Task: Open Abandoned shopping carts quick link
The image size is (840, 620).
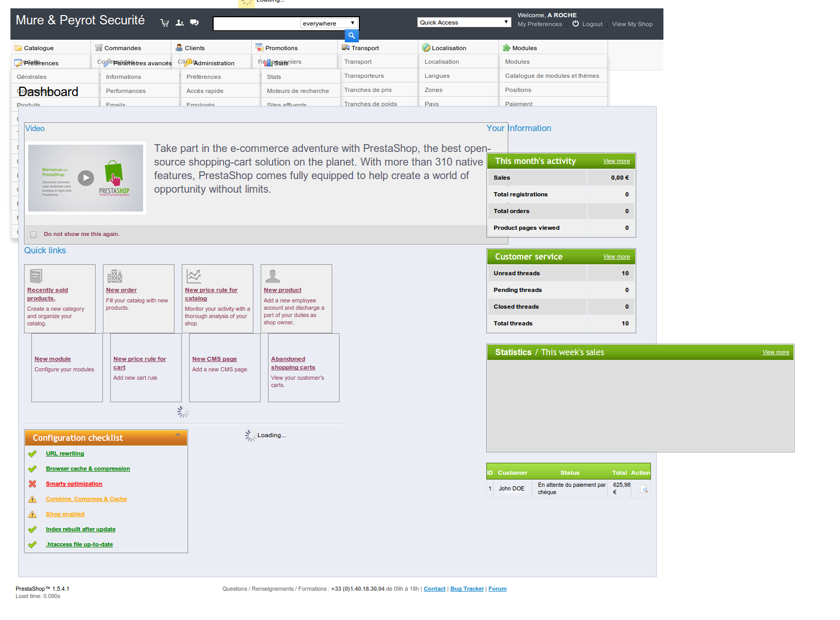Action: 293,363
